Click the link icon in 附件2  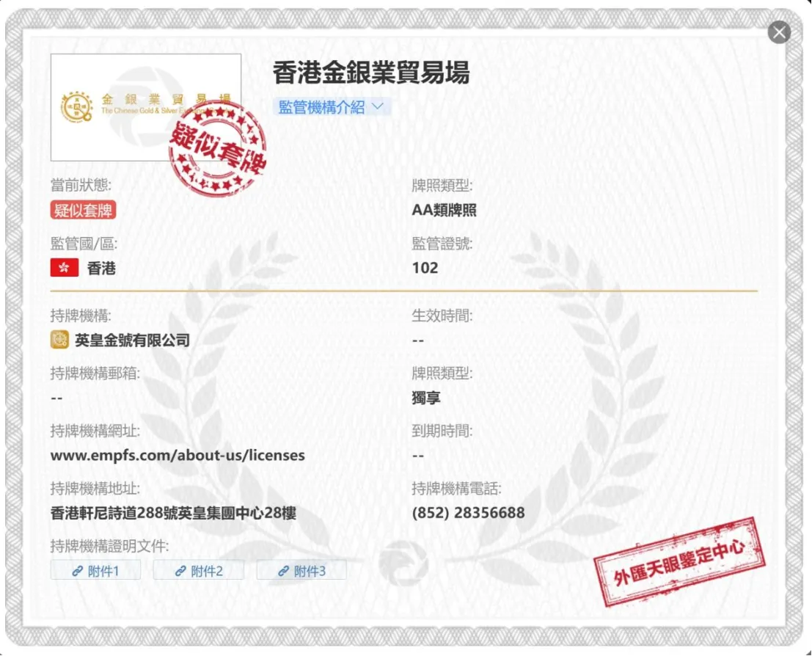[180, 570]
